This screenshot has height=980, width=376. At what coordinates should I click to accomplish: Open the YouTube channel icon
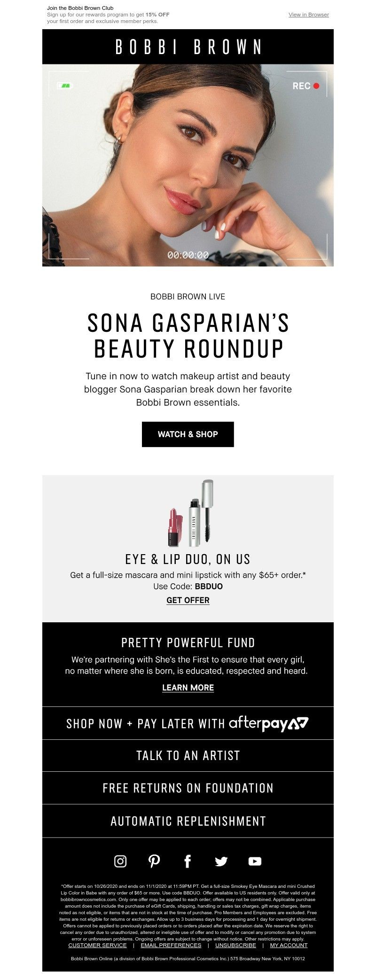(x=255, y=861)
